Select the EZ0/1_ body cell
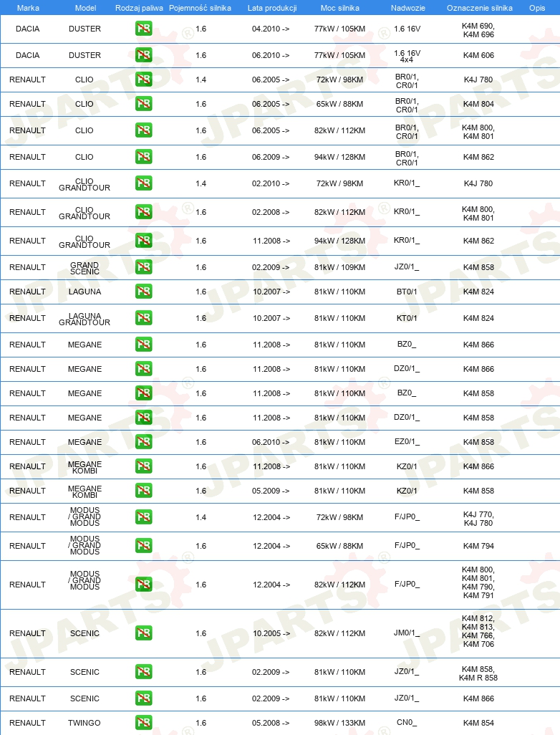The height and width of the screenshot is (735, 560). point(407,441)
